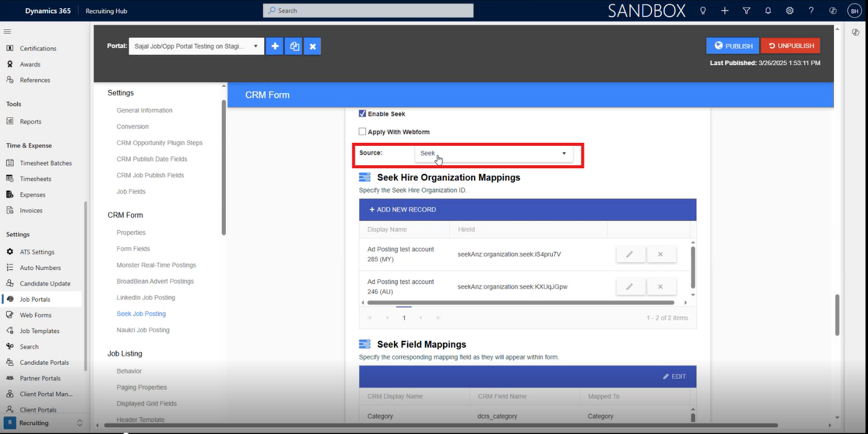Expand the Recruiting area switcher

pos(43,423)
